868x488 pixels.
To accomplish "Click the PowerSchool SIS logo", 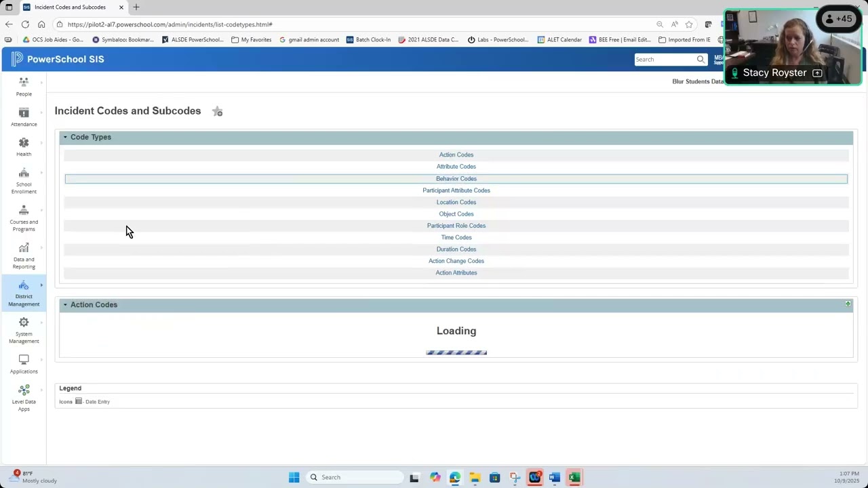I will pos(58,59).
